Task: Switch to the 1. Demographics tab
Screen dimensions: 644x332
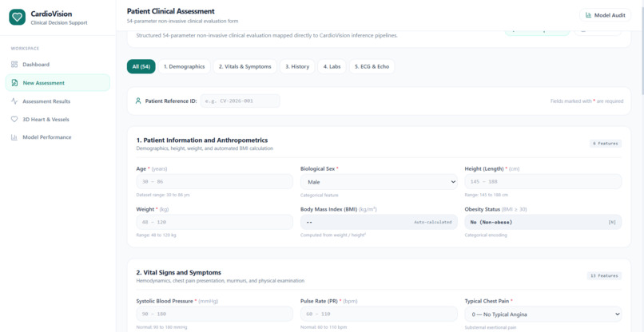Action: 184,66
